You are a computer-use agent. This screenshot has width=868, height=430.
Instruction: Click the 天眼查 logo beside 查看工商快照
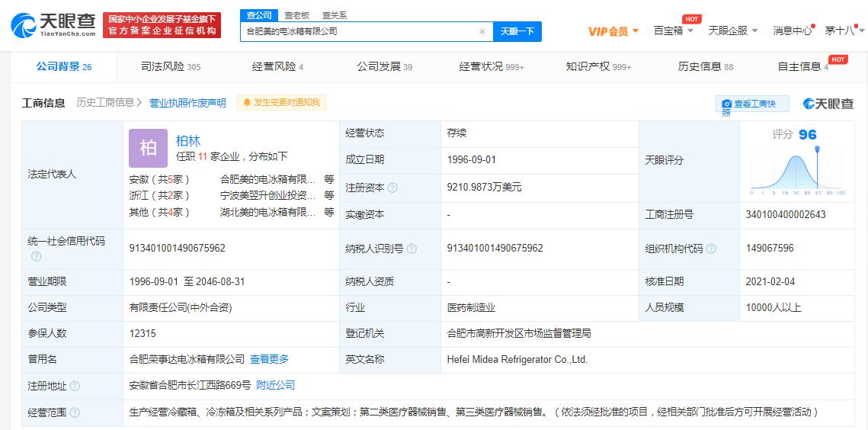pos(828,104)
